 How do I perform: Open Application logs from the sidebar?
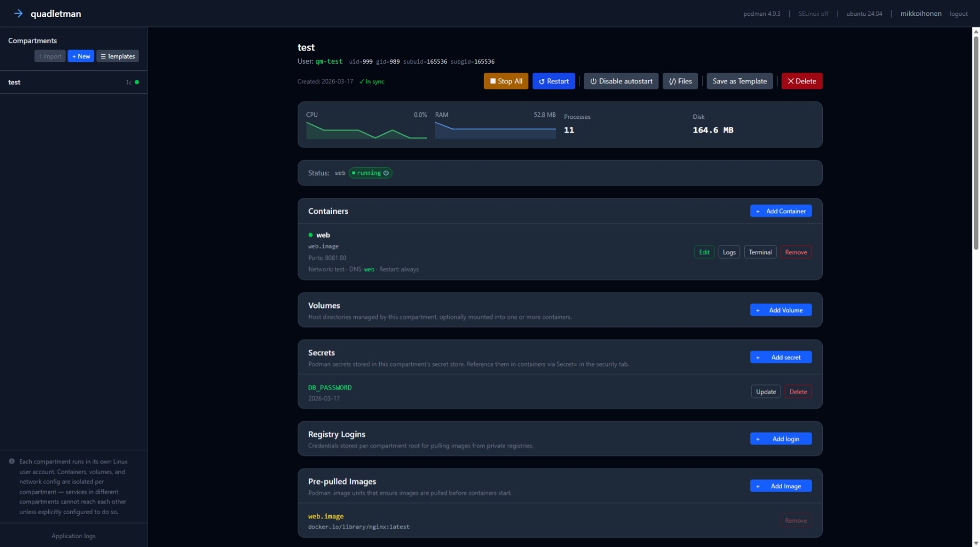73,535
